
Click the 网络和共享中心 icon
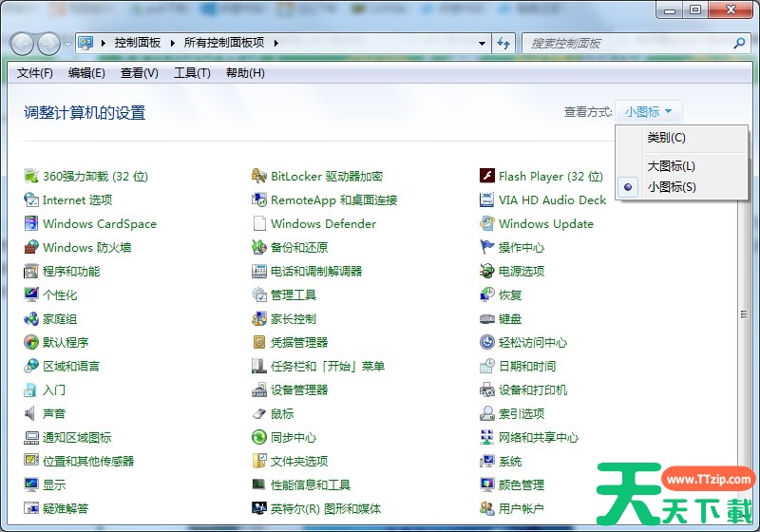(x=487, y=438)
